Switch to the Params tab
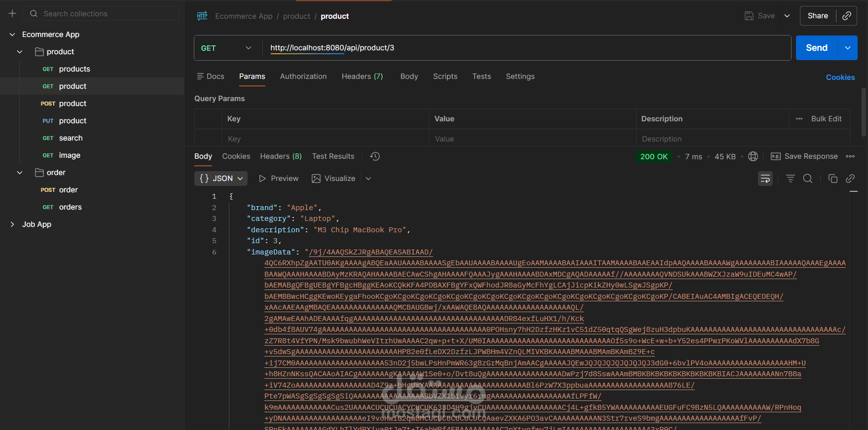This screenshot has height=430, width=868. click(252, 76)
